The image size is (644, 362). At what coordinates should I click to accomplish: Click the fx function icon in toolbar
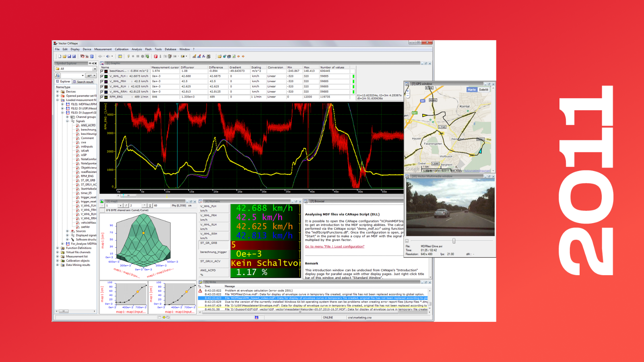pyautogui.click(x=204, y=56)
